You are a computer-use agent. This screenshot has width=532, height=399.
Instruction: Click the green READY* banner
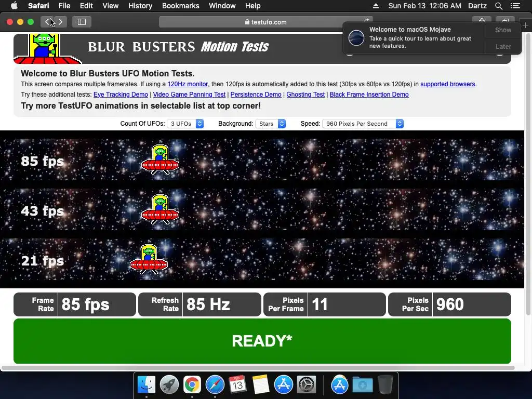tap(262, 341)
